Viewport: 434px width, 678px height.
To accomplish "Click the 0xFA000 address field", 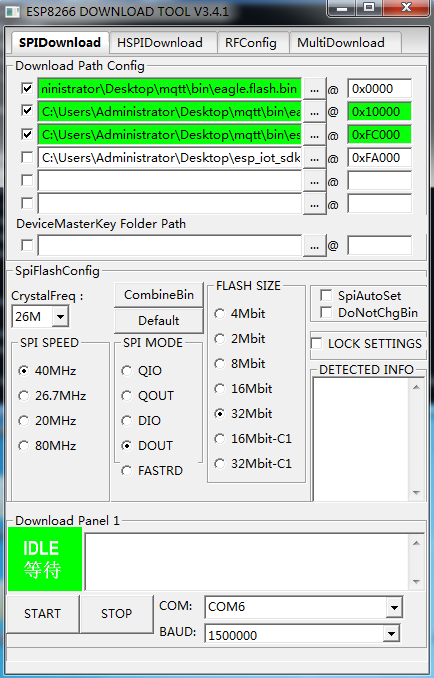I will pos(380,158).
